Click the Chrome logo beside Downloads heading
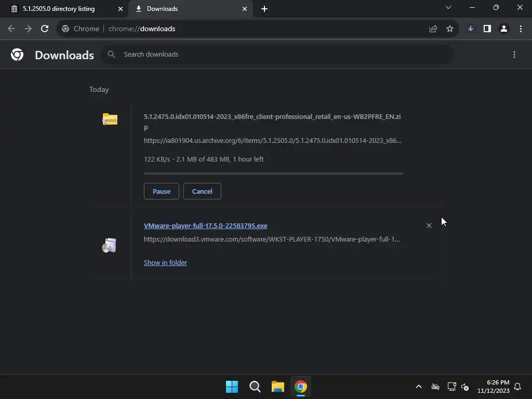Image resolution: width=532 pixels, height=399 pixels. pos(17,55)
